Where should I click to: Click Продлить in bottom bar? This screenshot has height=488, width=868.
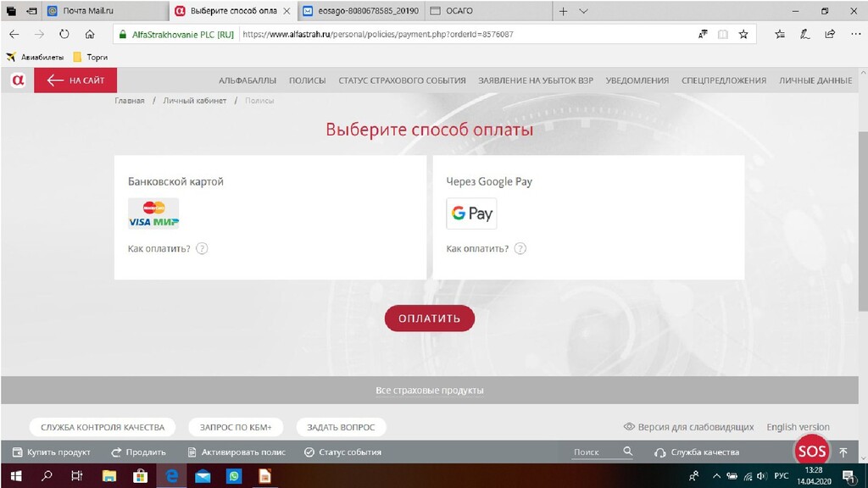[x=138, y=452]
